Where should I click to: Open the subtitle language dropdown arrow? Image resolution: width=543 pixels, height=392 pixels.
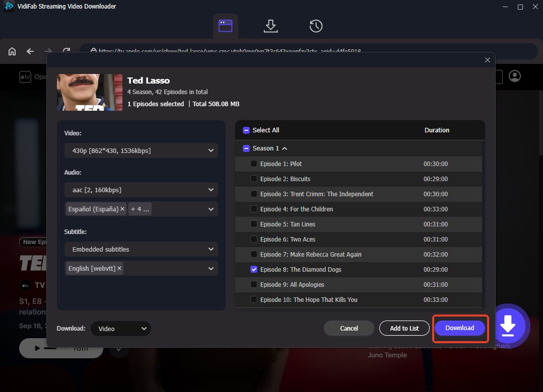click(211, 269)
